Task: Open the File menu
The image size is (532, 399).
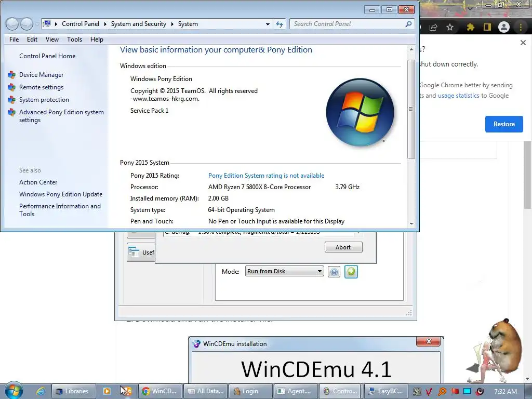Action: tap(14, 39)
